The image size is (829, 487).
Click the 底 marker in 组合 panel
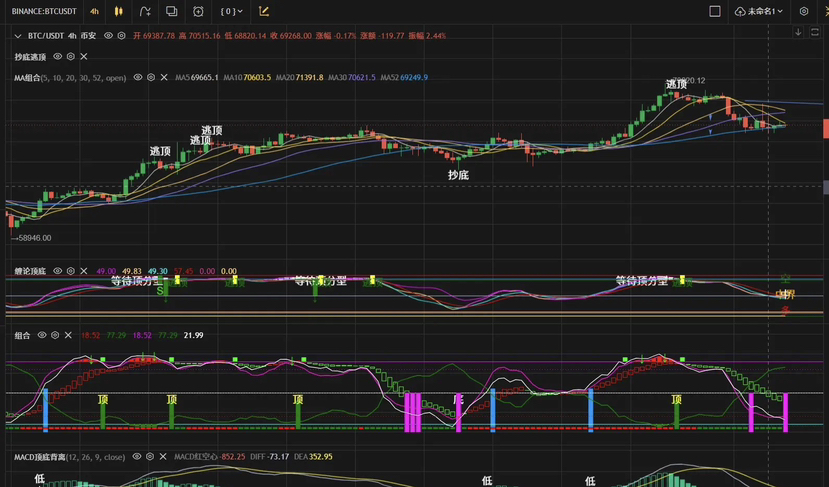pos(458,399)
